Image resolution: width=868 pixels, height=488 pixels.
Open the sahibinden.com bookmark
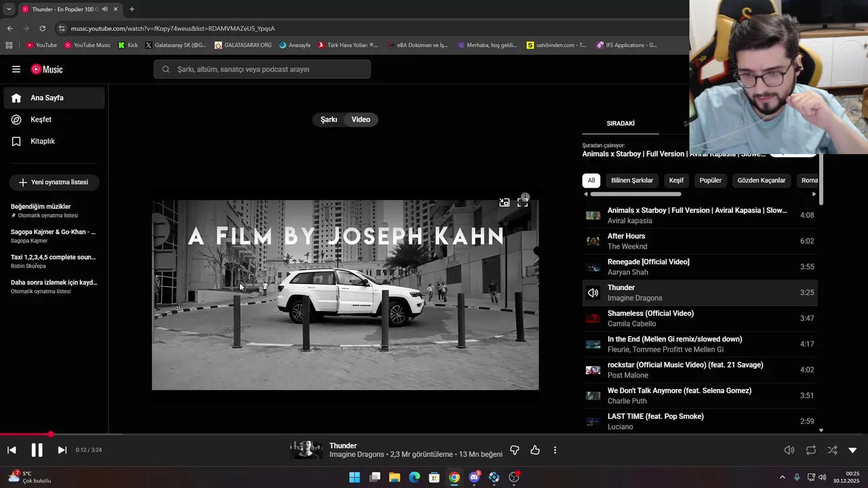(x=556, y=45)
